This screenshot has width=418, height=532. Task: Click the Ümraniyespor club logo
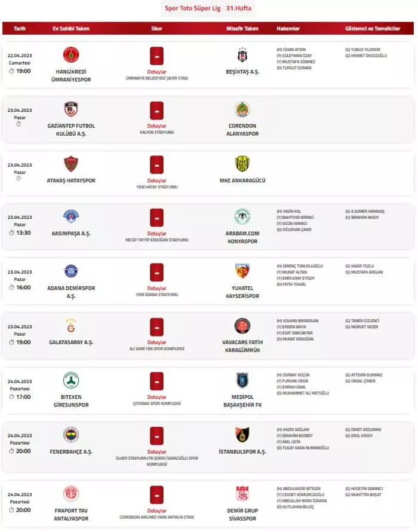pyautogui.click(x=71, y=55)
